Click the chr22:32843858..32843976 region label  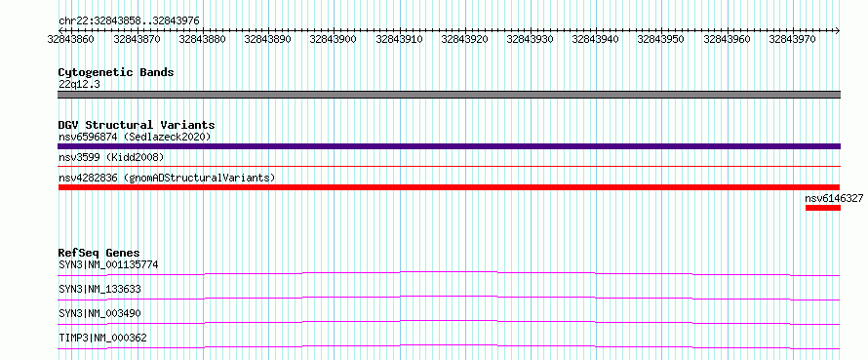coord(129,20)
